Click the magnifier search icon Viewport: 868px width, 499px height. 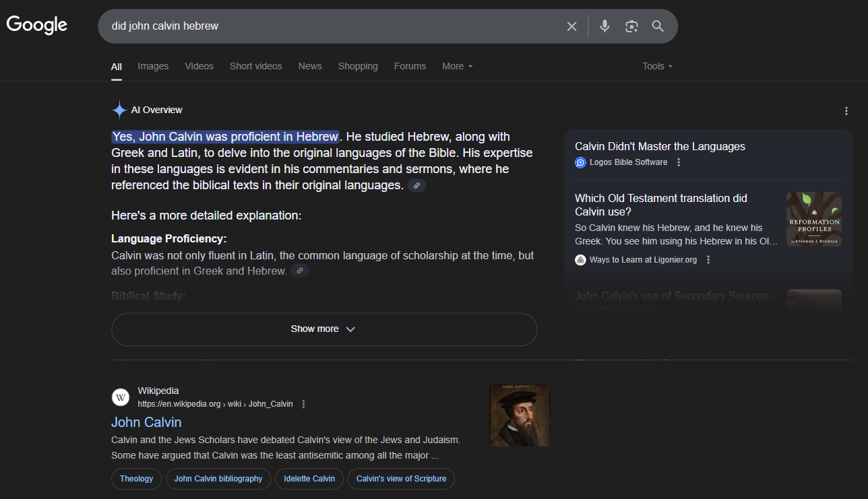tap(658, 26)
